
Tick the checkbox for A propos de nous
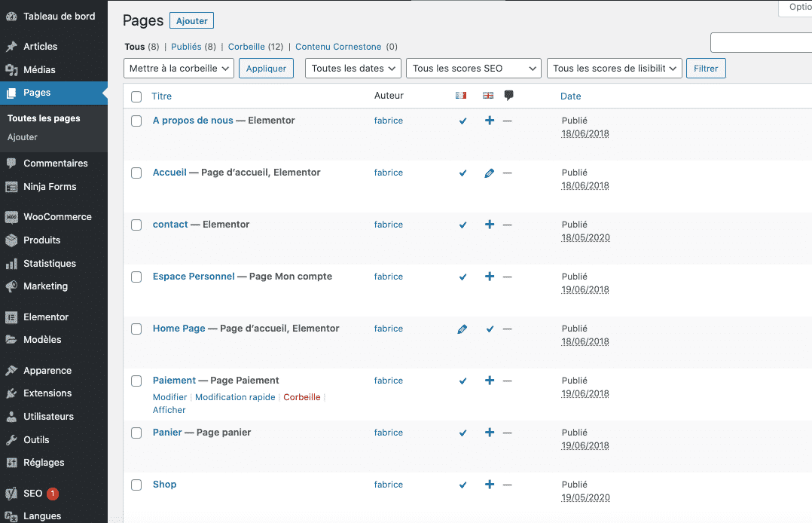tap(136, 121)
